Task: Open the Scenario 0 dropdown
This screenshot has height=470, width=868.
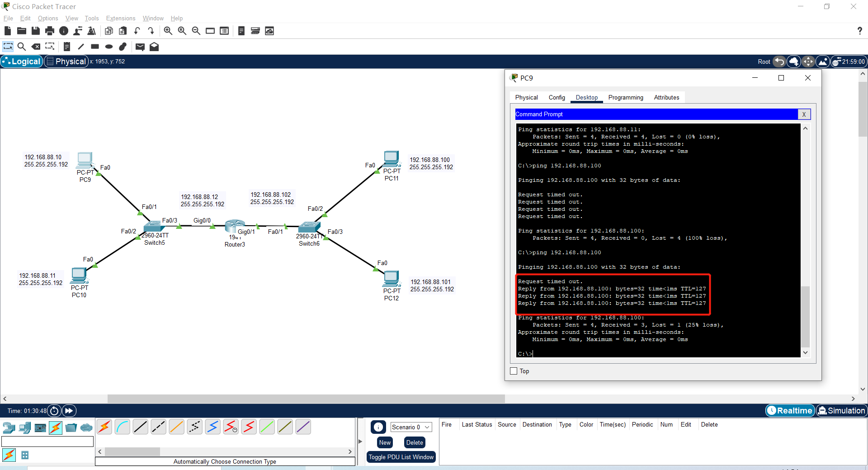Action: coord(411,427)
